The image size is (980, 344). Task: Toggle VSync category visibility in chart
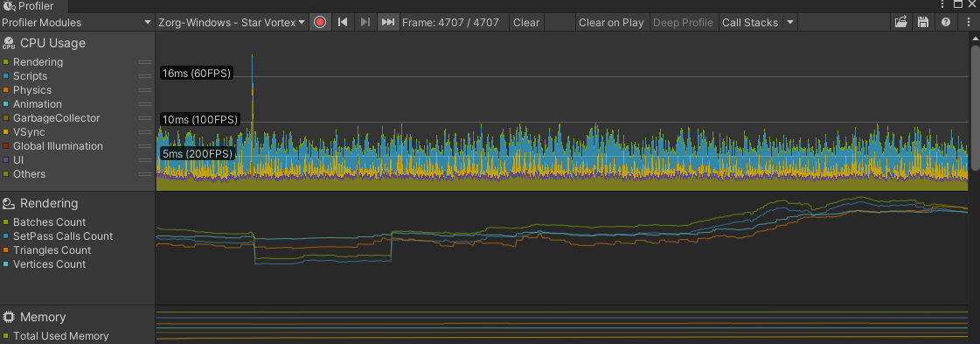tap(5, 132)
